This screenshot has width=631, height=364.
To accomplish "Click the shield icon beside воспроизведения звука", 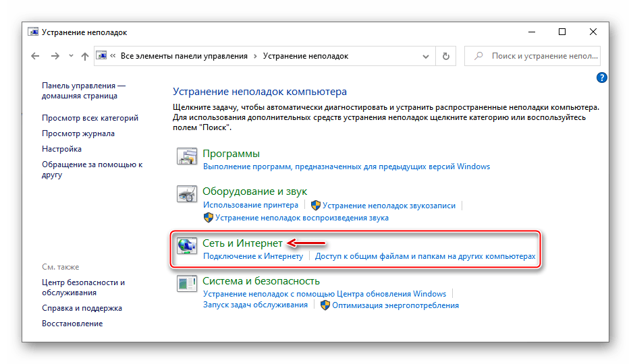I will 208,218.
